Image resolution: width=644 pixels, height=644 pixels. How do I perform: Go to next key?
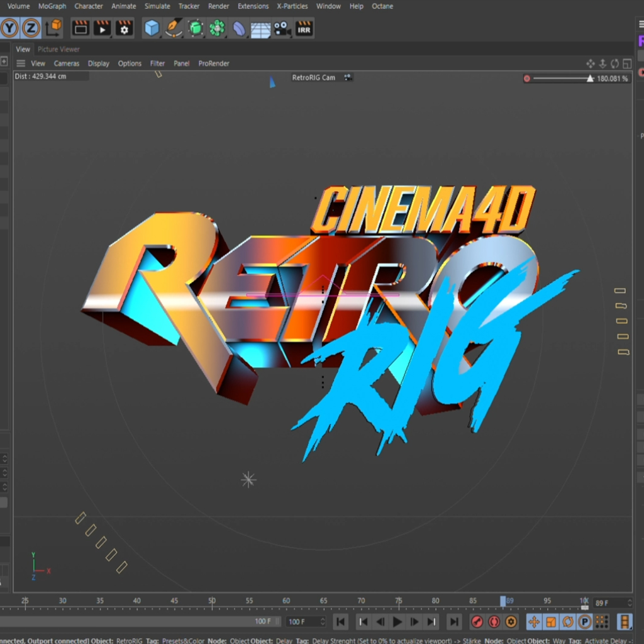[431, 622]
